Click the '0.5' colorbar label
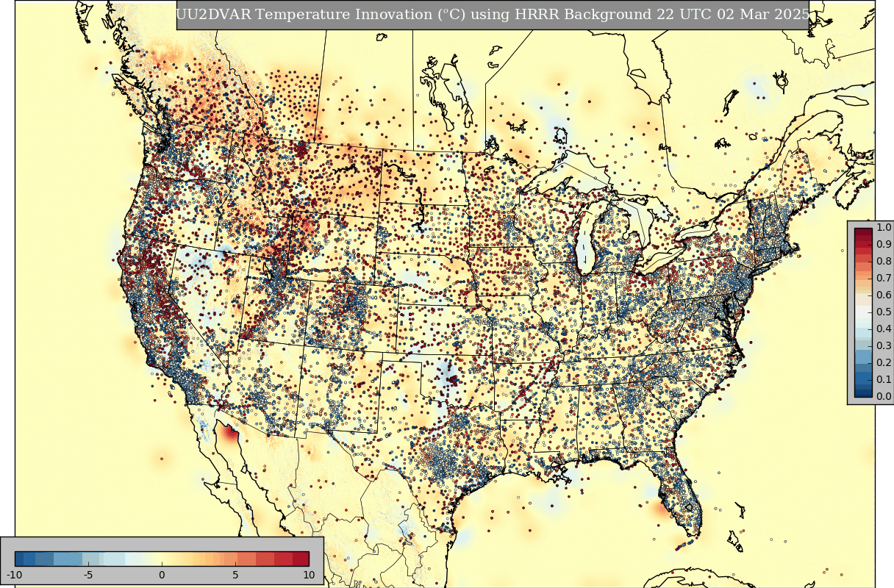This screenshot has height=588, width=894. click(884, 312)
